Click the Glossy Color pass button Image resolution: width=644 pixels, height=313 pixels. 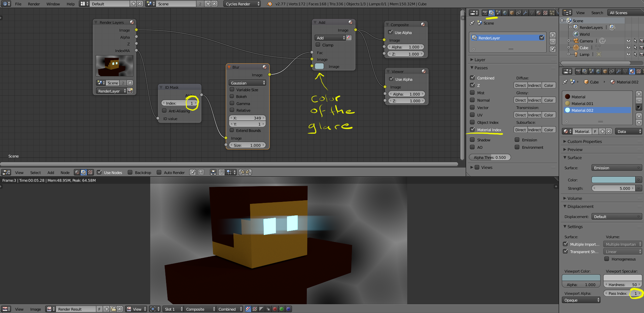548,100
